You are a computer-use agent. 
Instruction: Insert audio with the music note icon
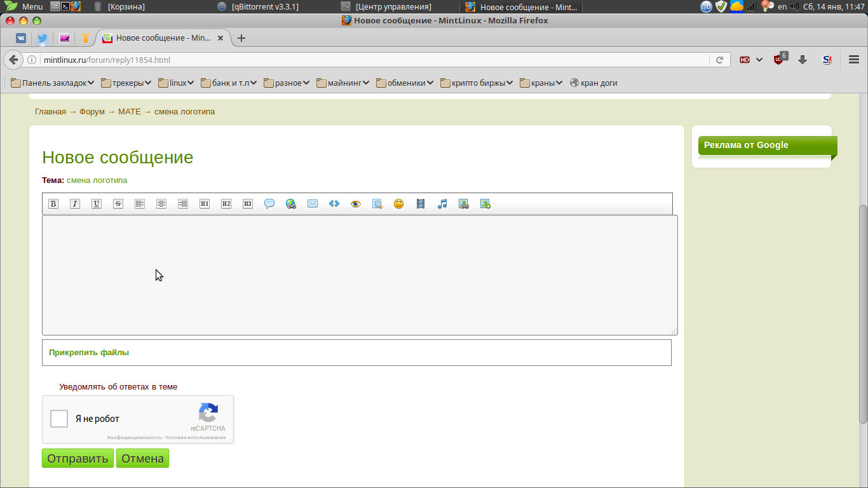(442, 204)
